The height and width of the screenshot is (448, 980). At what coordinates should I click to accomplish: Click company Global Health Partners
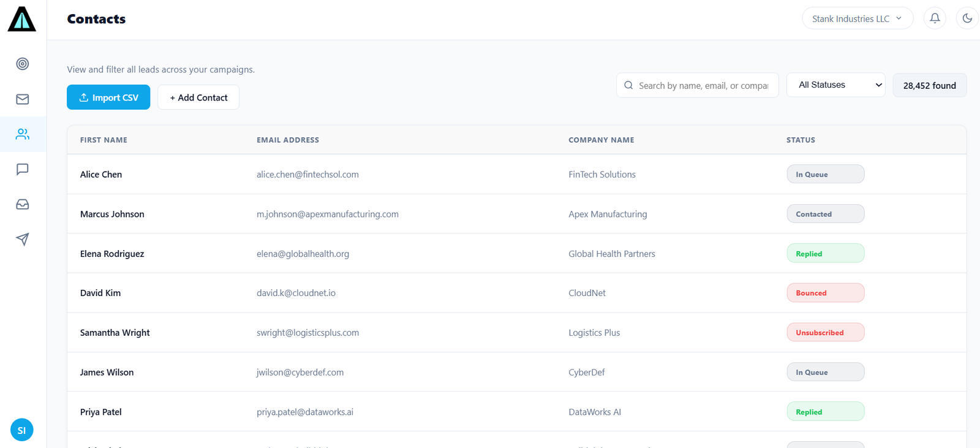pos(612,254)
